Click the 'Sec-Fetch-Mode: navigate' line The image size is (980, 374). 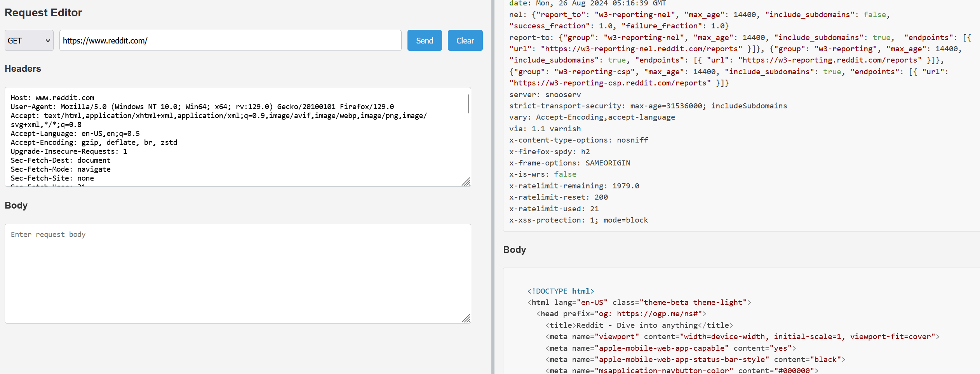(x=61, y=169)
